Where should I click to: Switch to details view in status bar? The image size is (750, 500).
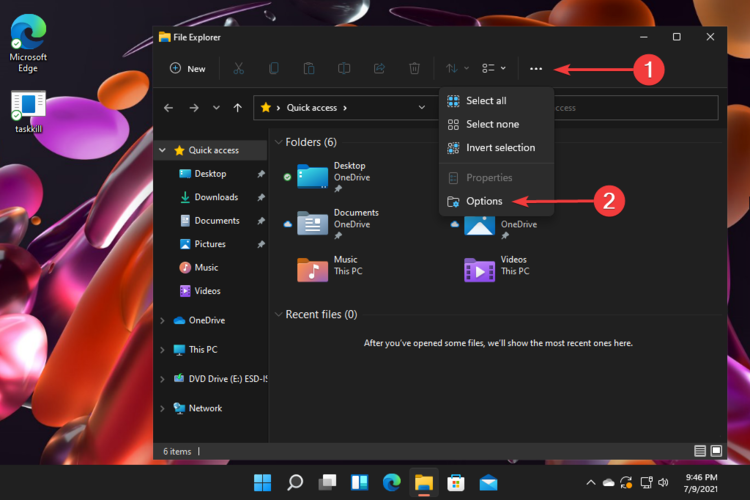700,451
